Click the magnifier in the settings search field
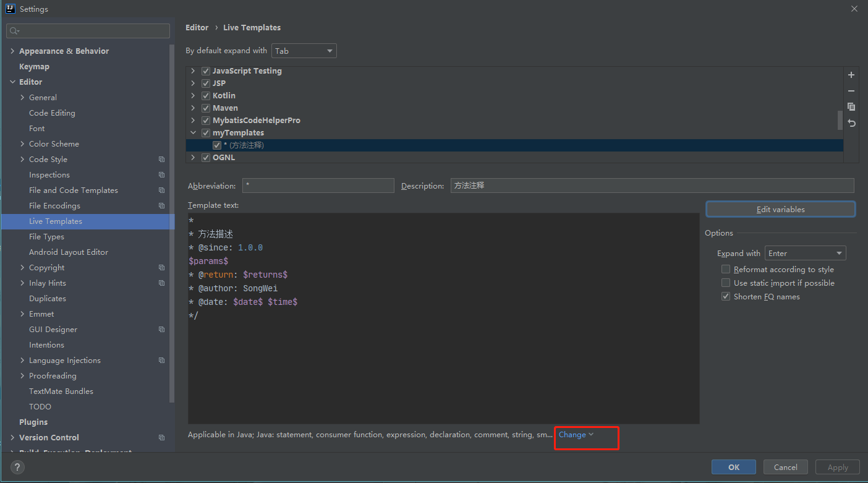 tap(14, 30)
